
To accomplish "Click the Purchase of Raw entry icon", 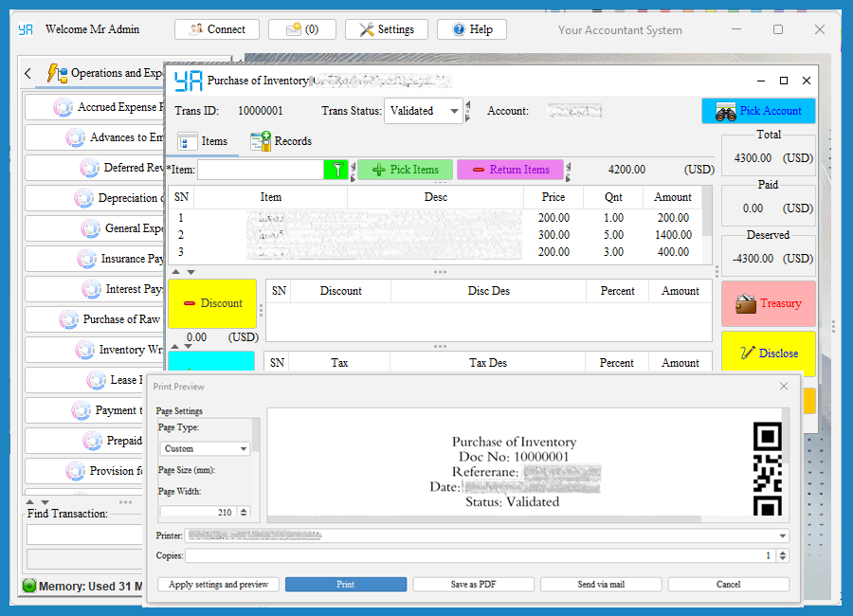I will tap(68, 319).
